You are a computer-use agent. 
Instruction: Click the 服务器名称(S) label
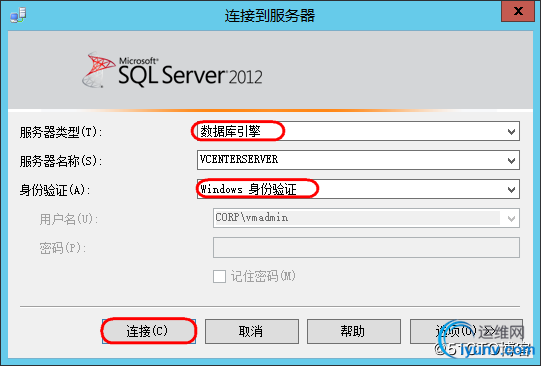pyautogui.click(x=61, y=161)
